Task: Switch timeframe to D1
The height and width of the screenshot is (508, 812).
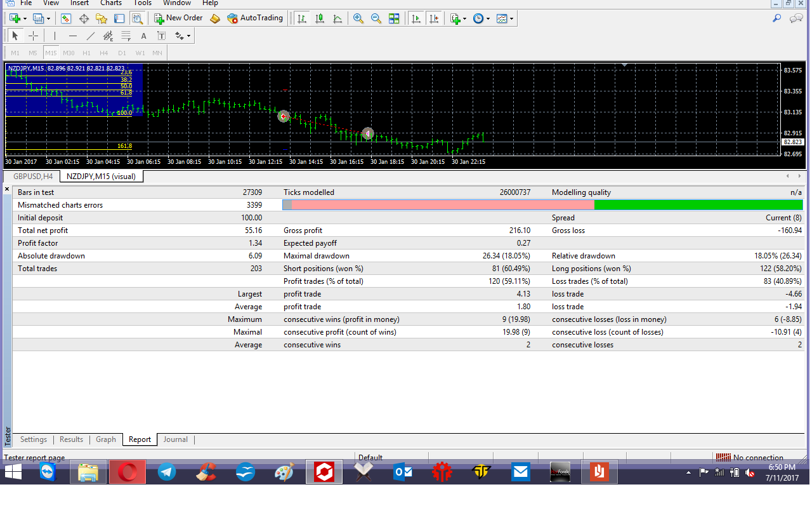Action: tap(122, 53)
